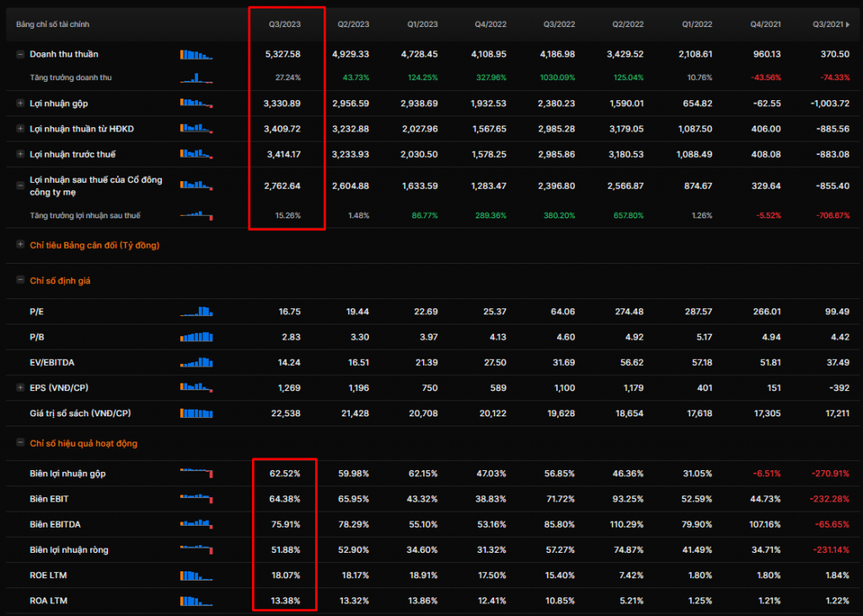Expand Chỉ tiêu Bảng cân đối section

point(19,245)
